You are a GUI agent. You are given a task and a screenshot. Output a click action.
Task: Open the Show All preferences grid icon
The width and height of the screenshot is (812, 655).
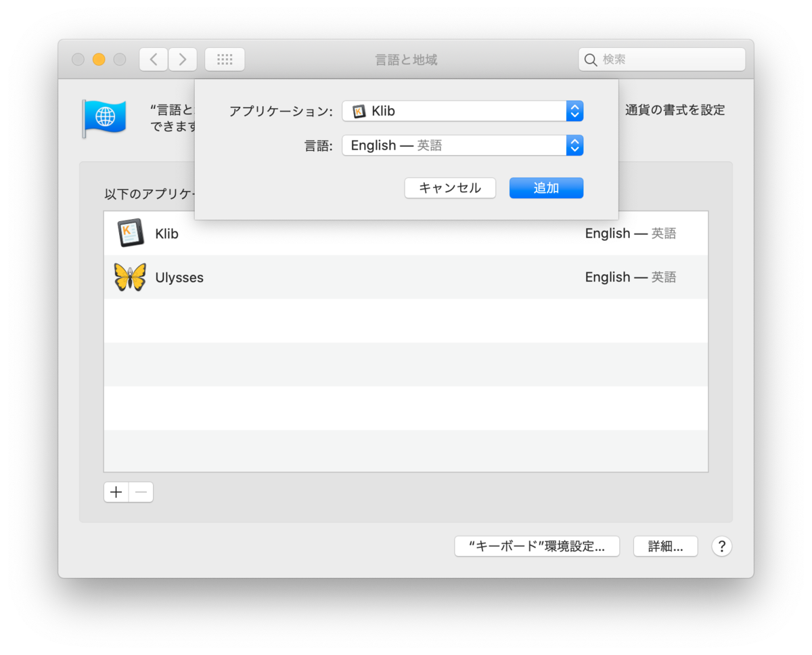coord(224,59)
